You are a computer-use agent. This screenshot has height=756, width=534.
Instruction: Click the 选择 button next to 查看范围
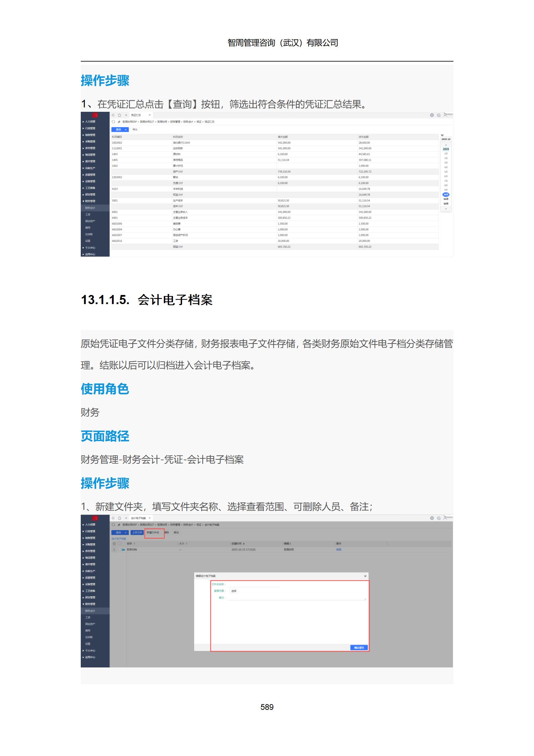click(x=234, y=591)
